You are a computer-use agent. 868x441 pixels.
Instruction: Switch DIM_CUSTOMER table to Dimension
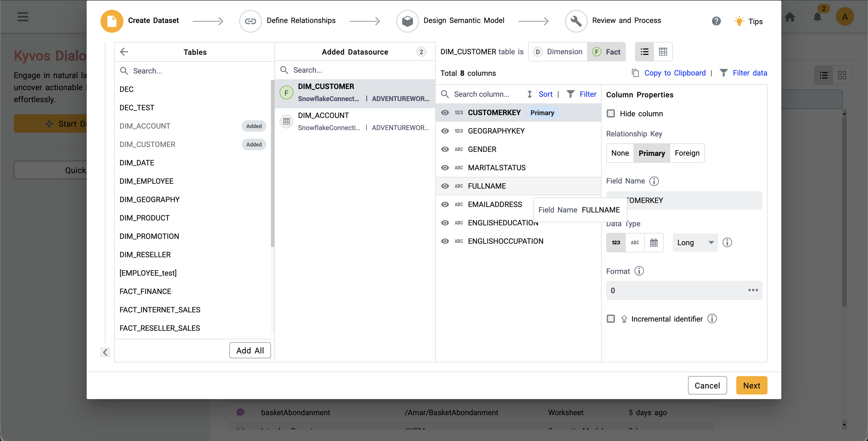pyautogui.click(x=557, y=52)
